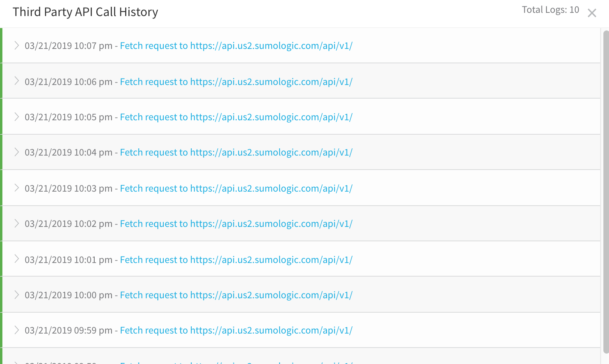
Task: Expand the 10:05 pm log entry chevron
Action: point(16,117)
